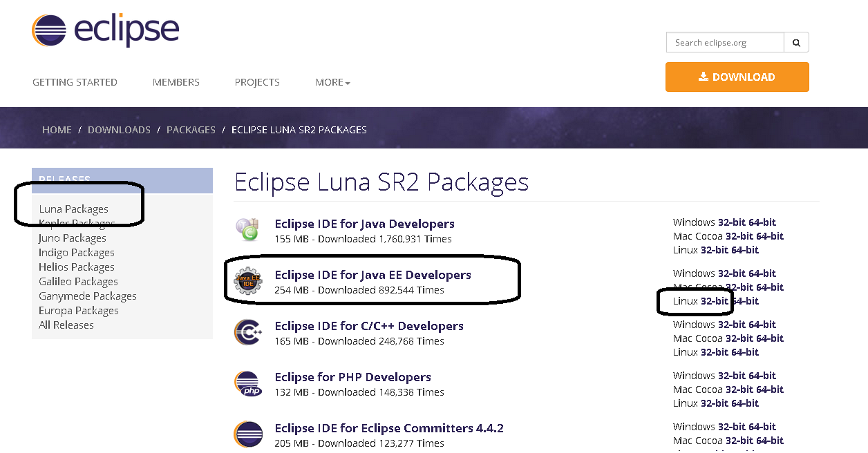This screenshot has width=868, height=453.
Task: Go to PACKAGES breadcrumb
Action: point(191,130)
